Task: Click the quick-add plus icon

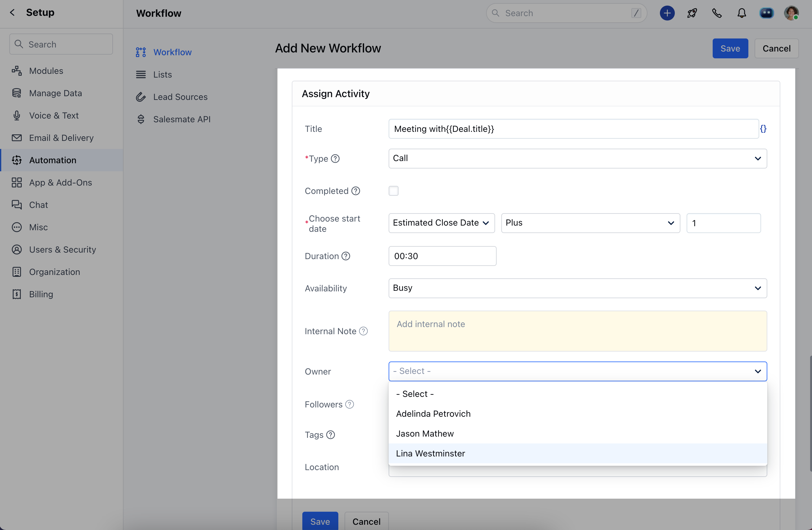Action: [x=667, y=13]
